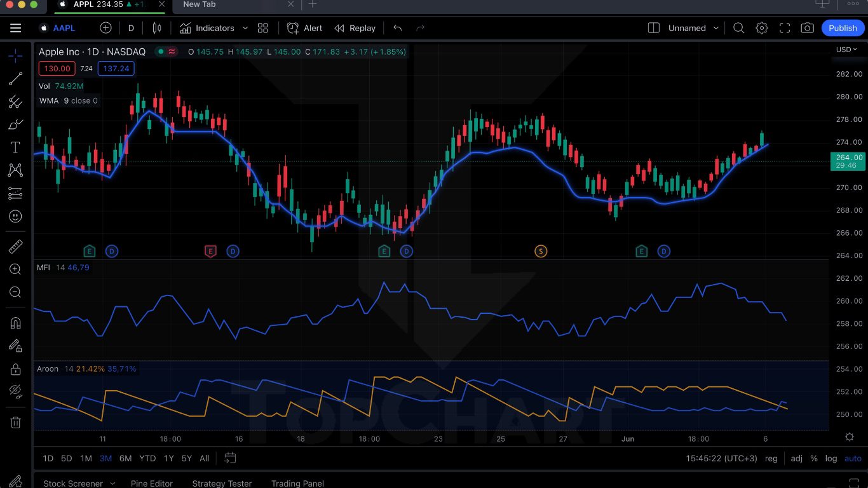This screenshot has height=488, width=868.
Task: Take a chart snapshot with camera icon
Action: point(807,28)
